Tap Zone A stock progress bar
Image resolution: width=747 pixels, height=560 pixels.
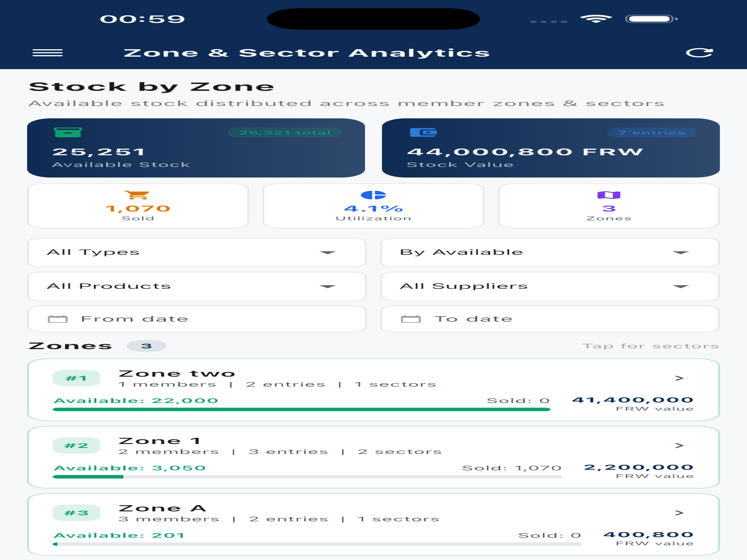(x=317, y=544)
